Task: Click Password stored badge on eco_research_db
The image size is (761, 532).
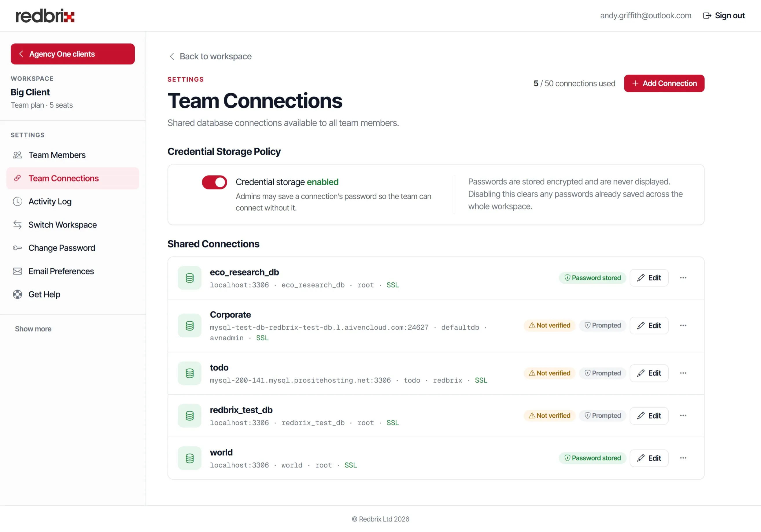Action: (x=592, y=278)
